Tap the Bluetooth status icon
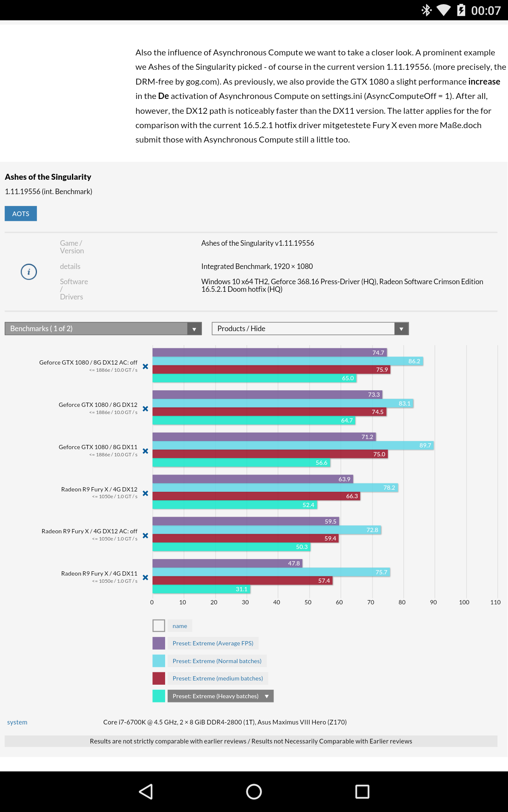This screenshot has height=812, width=508. click(x=426, y=10)
